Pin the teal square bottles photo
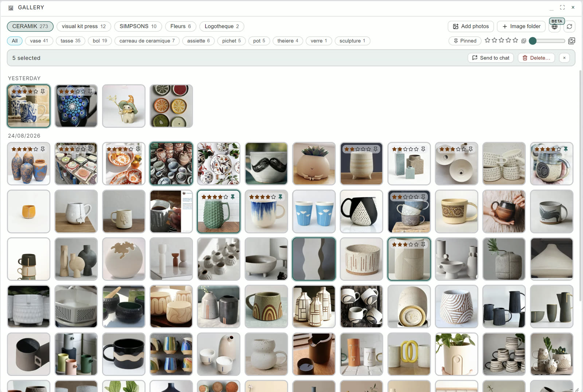 tap(423, 149)
